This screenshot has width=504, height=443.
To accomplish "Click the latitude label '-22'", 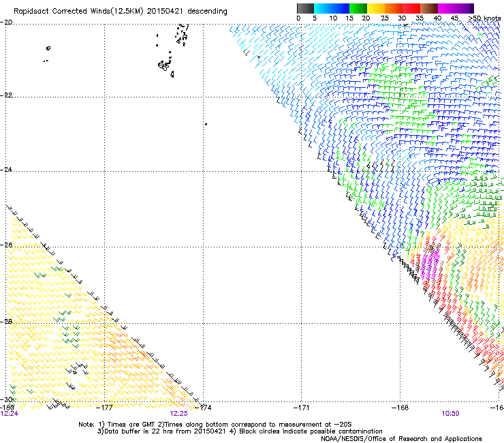I will (6, 95).
